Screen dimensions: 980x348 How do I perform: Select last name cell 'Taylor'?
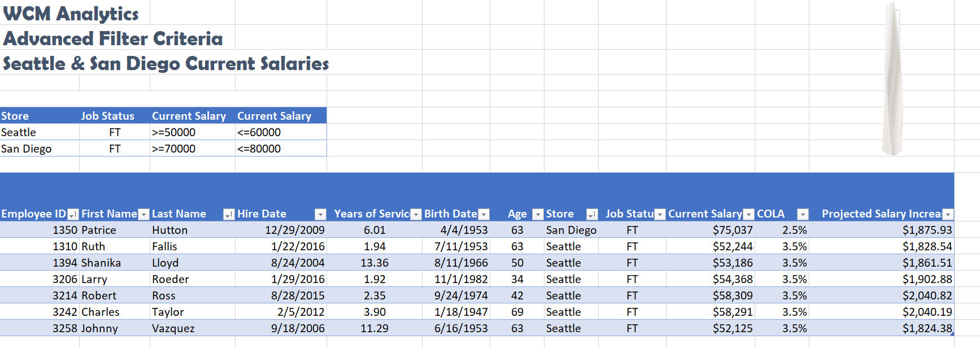193,312
